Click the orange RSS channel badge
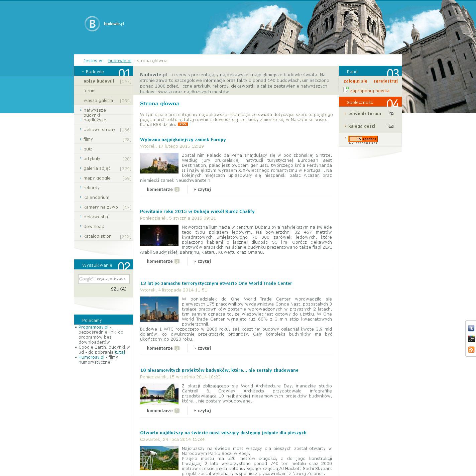476x476 pixels. click(x=183, y=124)
